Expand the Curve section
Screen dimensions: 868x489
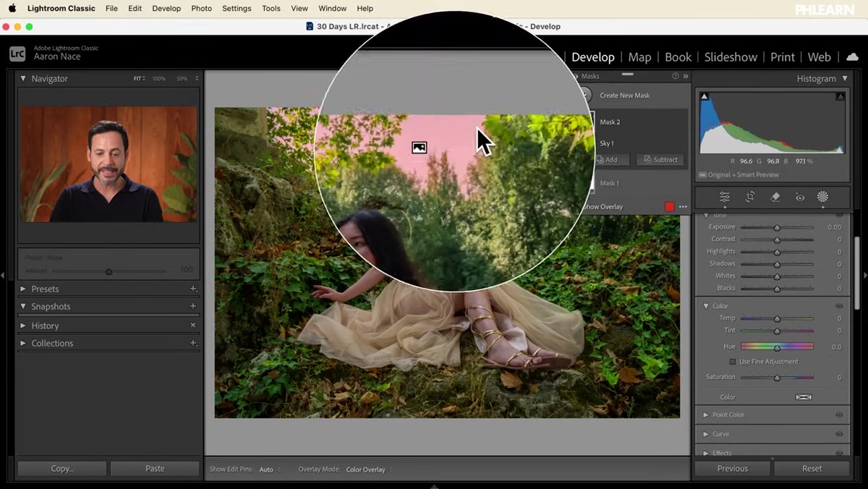pyautogui.click(x=706, y=434)
